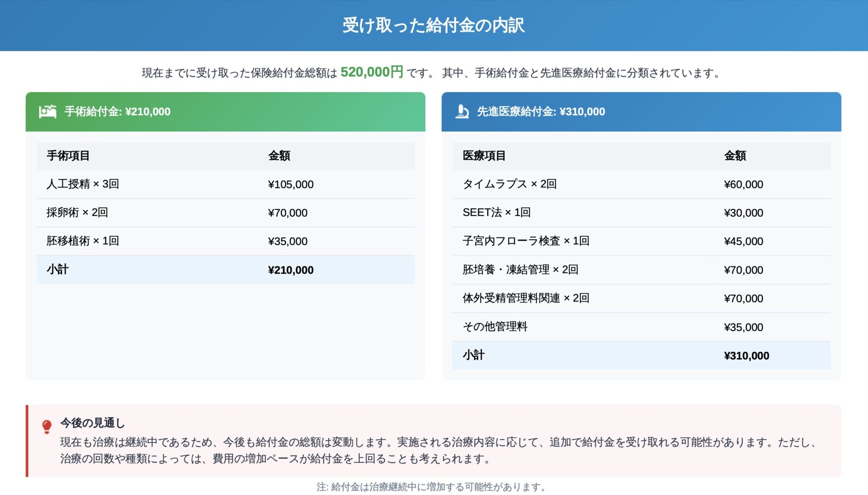Select the 採卵術 × 2回 row
The width and height of the screenshot is (868, 495).
pos(225,212)
